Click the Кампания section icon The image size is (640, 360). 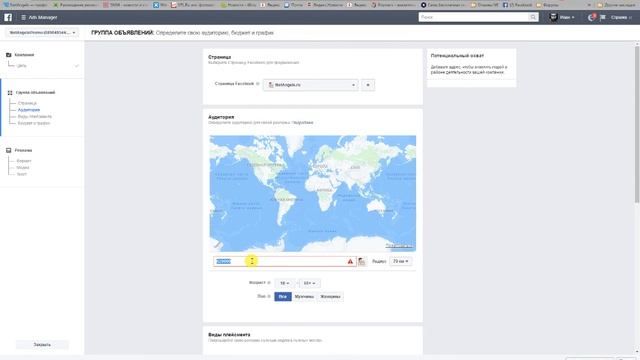[9, 55]
